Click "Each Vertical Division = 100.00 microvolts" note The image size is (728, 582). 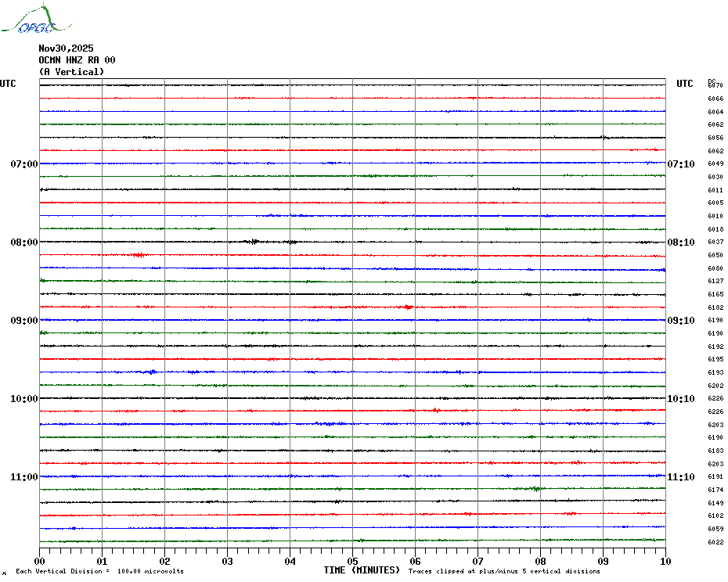100,571
